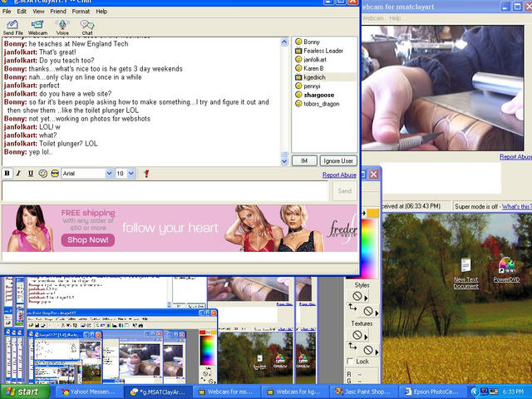
Task: Select Fearless Leader in the user list
Action: [319, 51]
